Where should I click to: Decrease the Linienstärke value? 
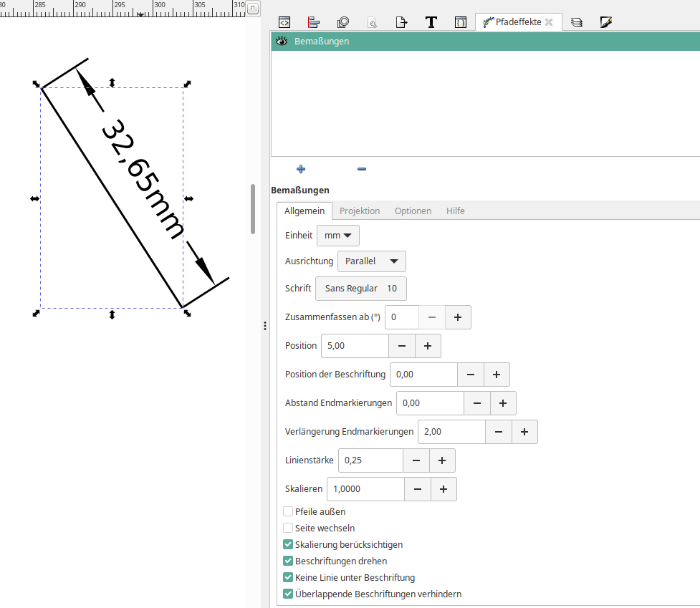416,460
